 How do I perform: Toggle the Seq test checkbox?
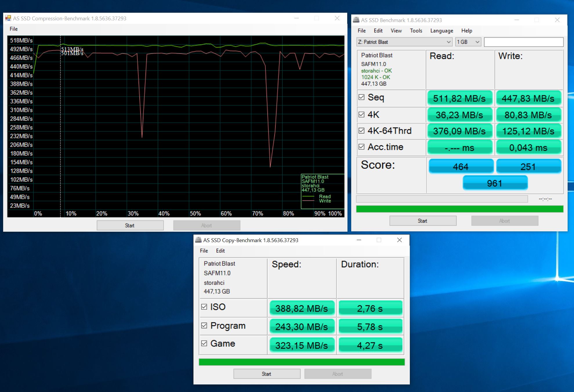tap(361, 97)
